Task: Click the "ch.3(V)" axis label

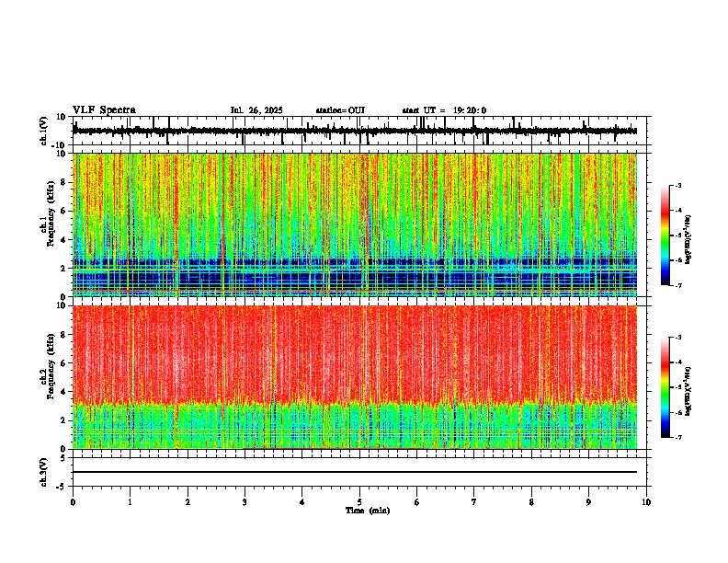Action: tap(44, 472)
